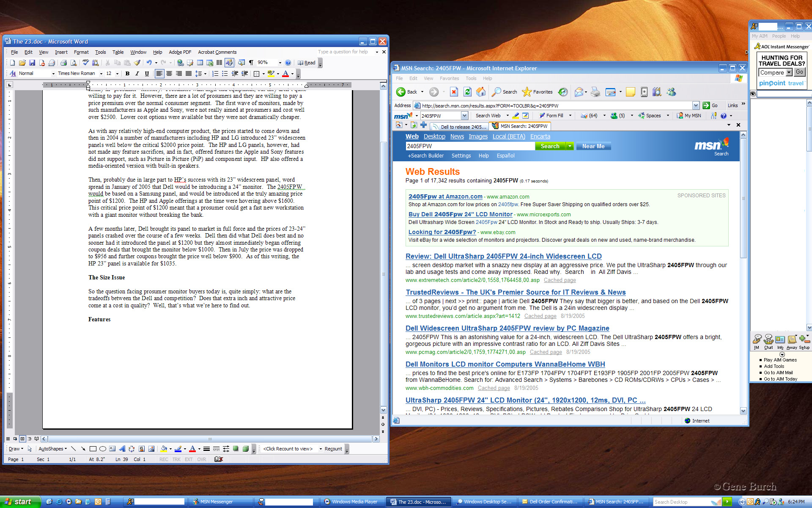The height and width of the screenshot is (508, 812).
Task: Click the Home icon in Internet Explorer
Action: (x=481, y=92)
